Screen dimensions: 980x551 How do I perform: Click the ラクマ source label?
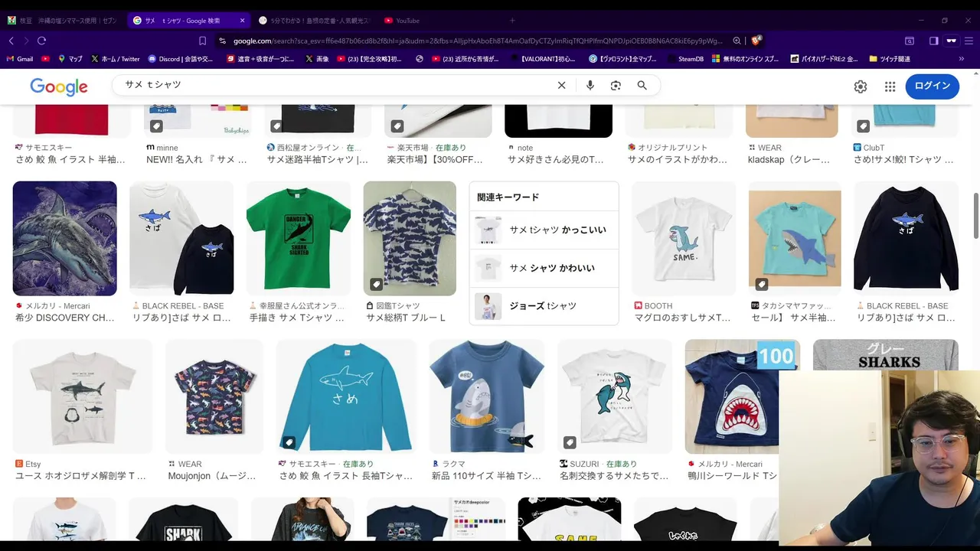point(452,464)
